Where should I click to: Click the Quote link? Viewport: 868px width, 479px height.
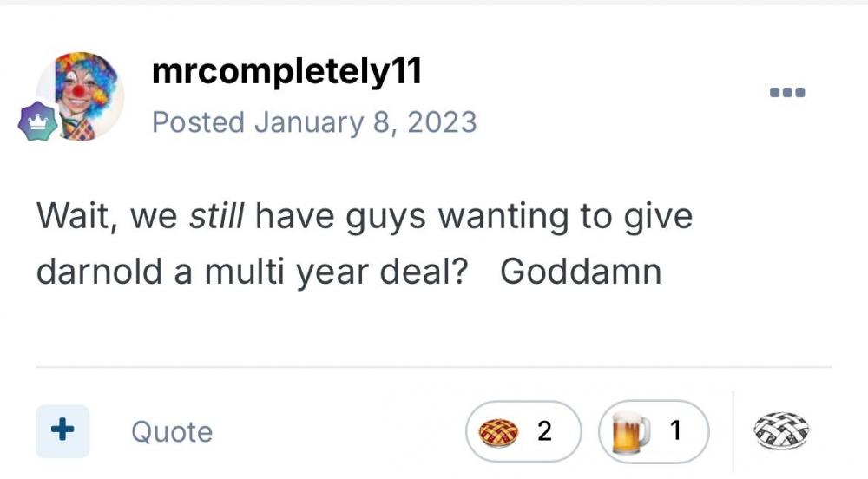[172, 432]
